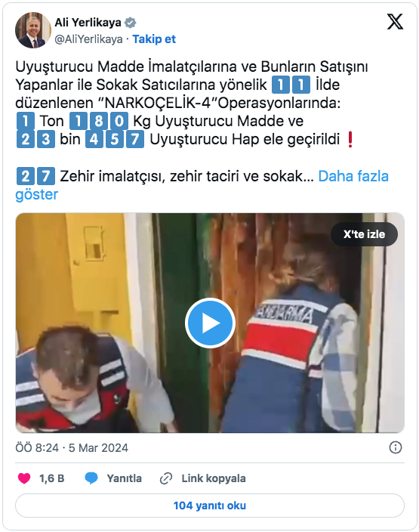Click the info icon beside the timestamp

(x=396, y=447)
